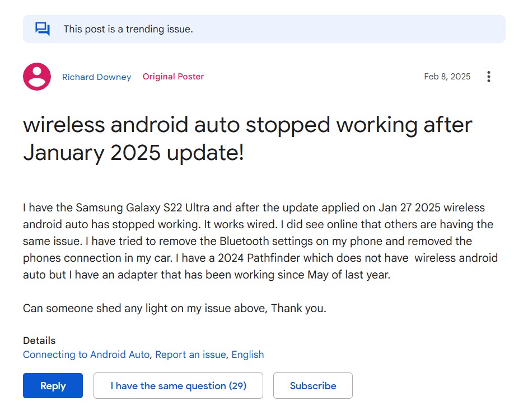Open Richard Downey's profile name link

coord(96,77)
